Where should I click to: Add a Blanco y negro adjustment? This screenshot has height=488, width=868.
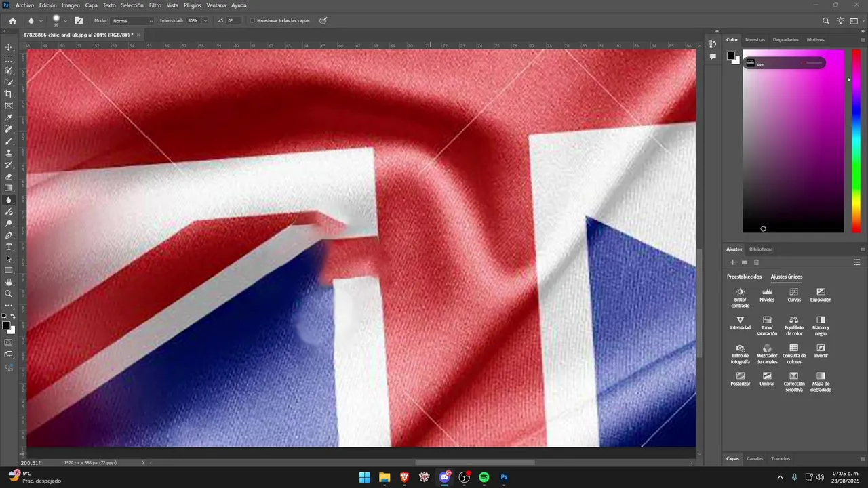point(821,326)
